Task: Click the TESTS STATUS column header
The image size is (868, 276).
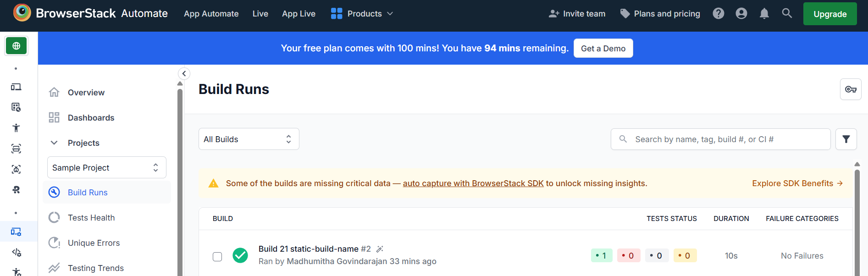Action: pos(672,219)
